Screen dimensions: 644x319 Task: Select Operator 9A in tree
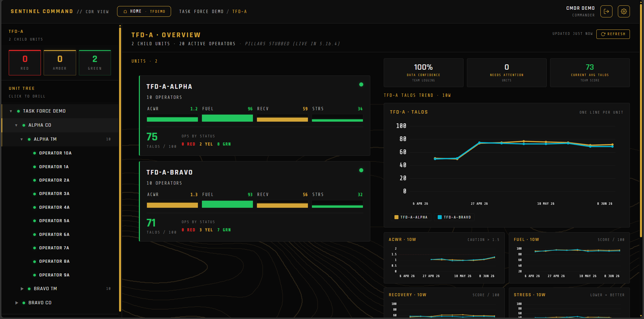coord(60,275)
